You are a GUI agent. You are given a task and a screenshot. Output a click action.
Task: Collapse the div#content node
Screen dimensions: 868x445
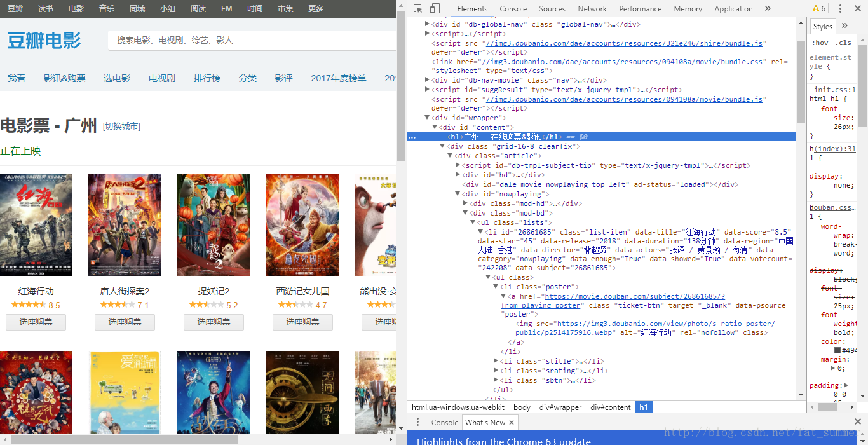[x=435, y=127]
